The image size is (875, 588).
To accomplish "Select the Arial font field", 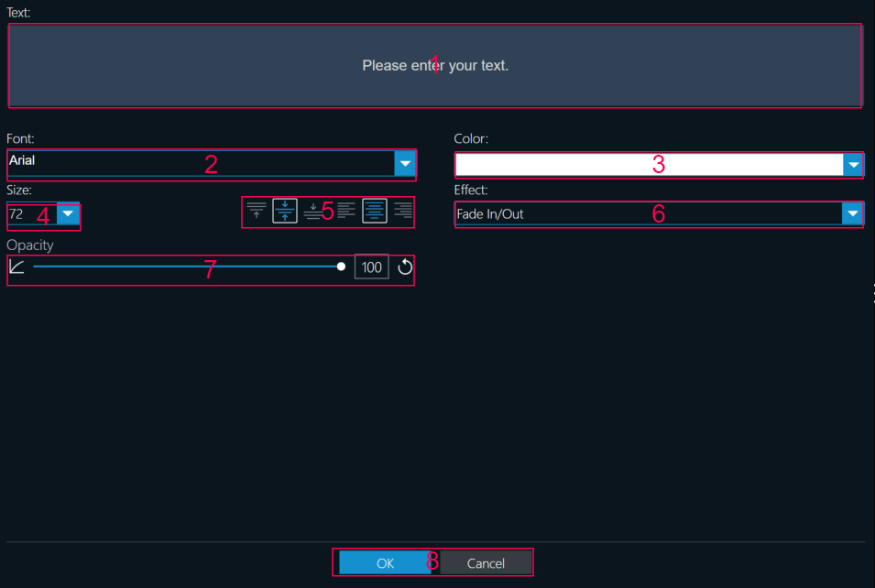I will click(202, 163).
